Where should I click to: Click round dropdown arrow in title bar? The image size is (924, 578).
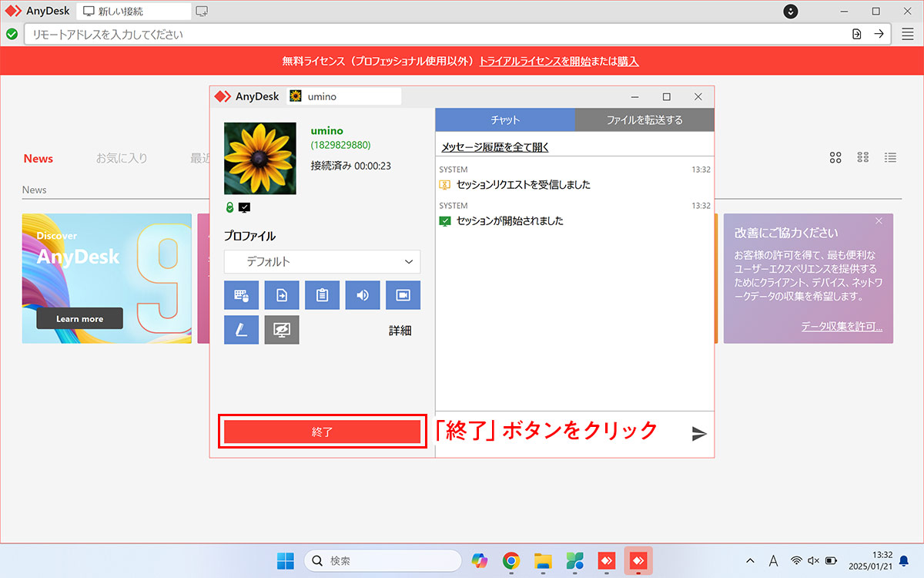(791, 12)
